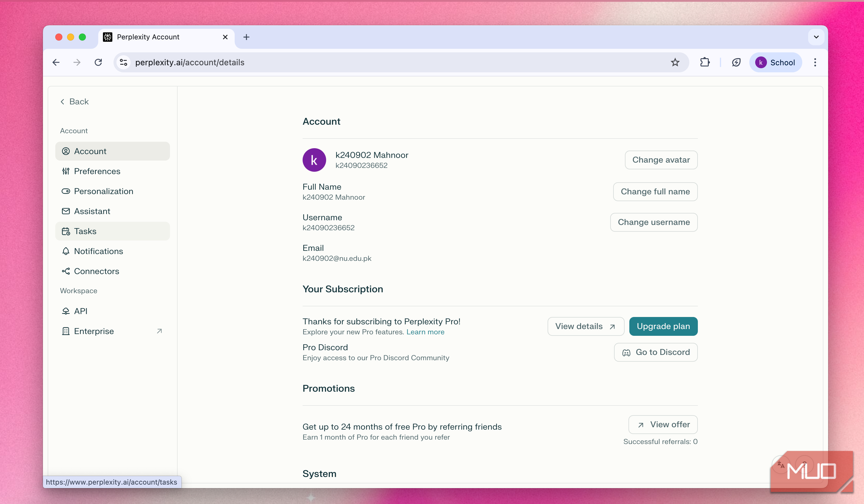The width and height of the screenshot is (864, 504).
Task: Close the Perplexity Account tab
Action: [x=225, y=37]
